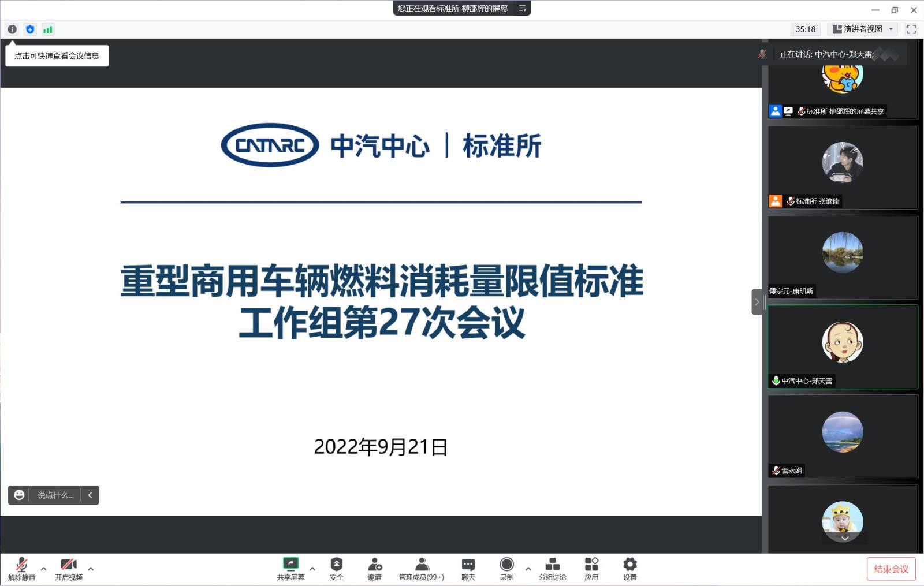Turn on the camera (开启视频)
Screen dimensions: 924x586
click(x=69, y=568)
